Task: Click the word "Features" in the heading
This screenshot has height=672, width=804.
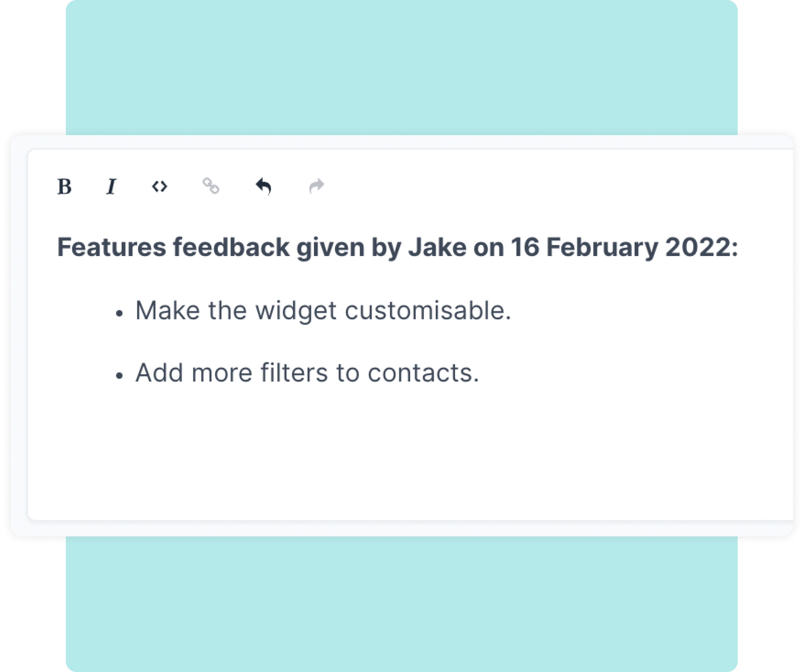Action: pos(111,247)
